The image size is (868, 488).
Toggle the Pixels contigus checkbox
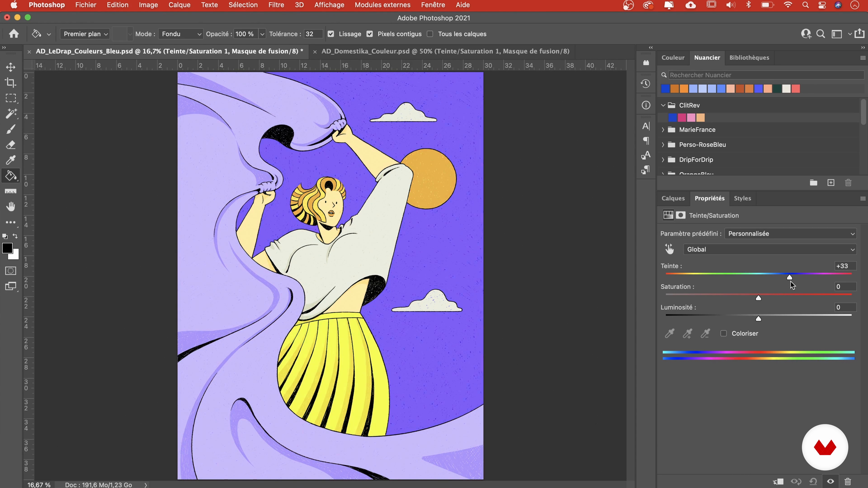point(370,34)
